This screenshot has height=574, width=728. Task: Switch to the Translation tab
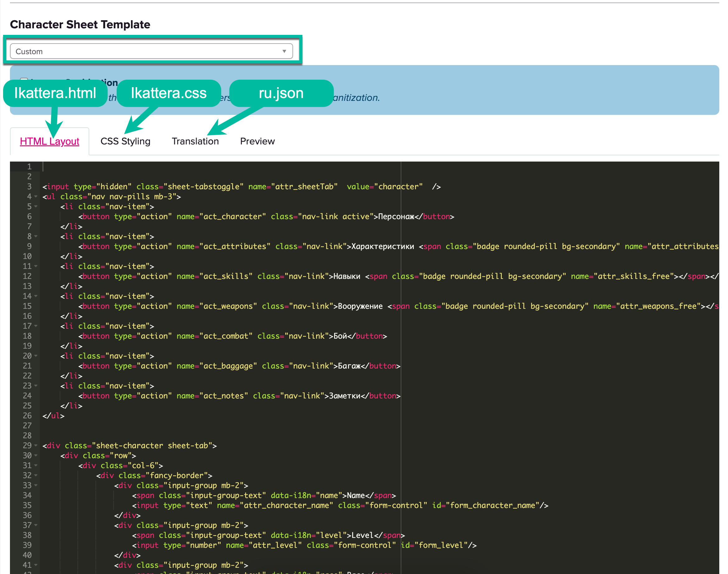tap(195, 141)
